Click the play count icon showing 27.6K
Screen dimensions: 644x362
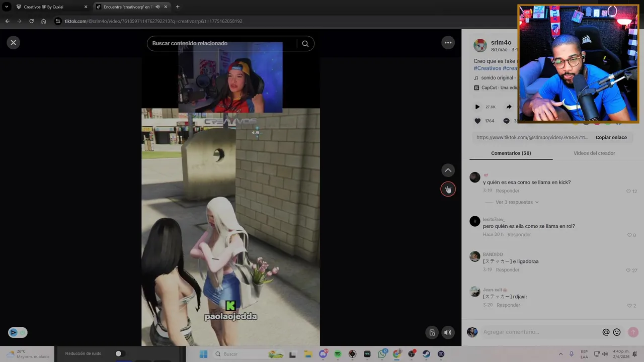(x=477, y=107)
